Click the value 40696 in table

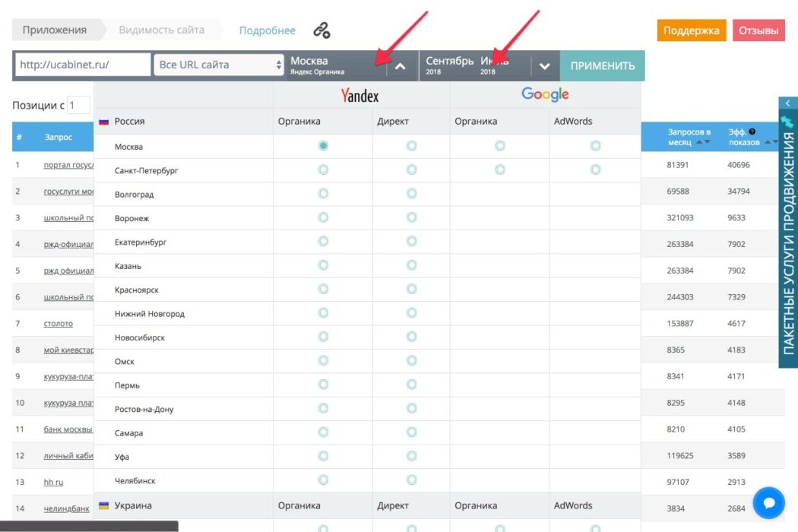point(739,165)
